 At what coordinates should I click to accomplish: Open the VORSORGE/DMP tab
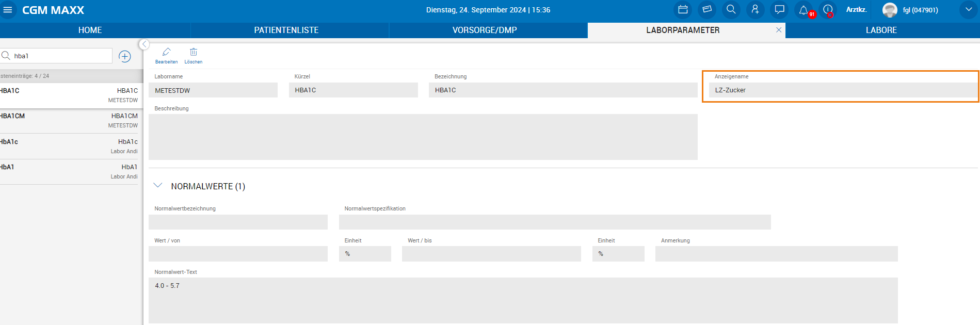[484, 30]
